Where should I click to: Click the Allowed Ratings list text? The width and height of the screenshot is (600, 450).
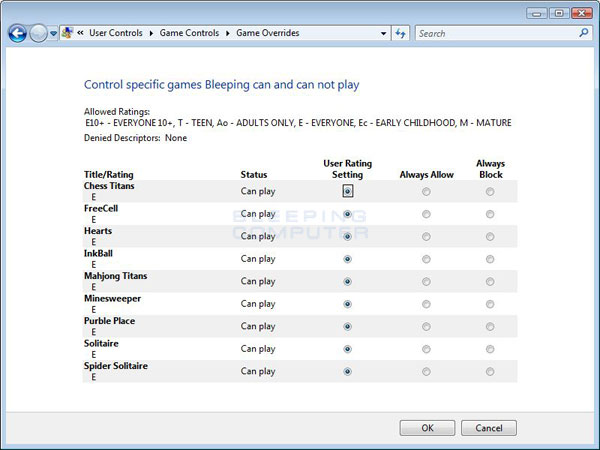click(298, 123)
